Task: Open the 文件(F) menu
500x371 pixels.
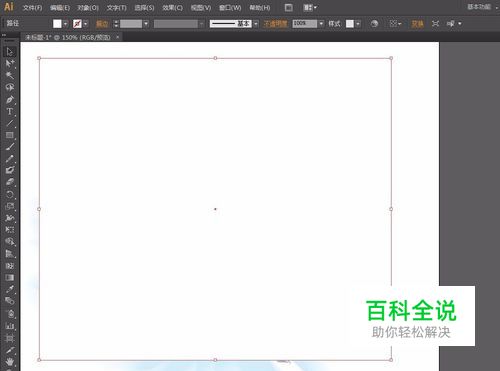Action: (x=32, y=8)
